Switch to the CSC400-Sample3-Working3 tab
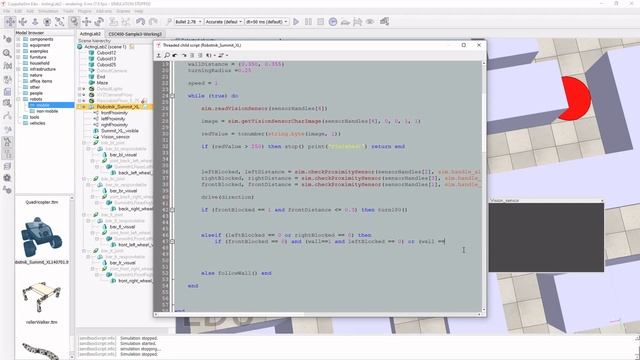Image resolution: width=640 pixels, height=360 pixels. click(135, 34)
